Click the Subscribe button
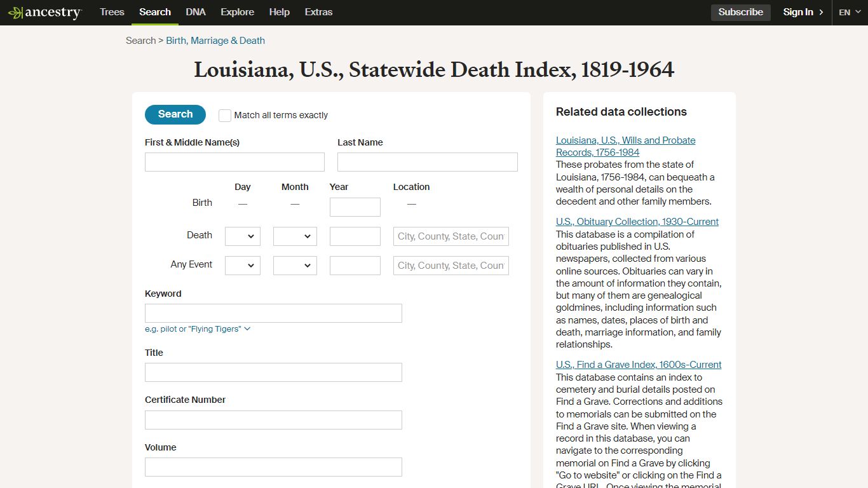Image resolution: width=868 pixels, height=488 pixels. coord(740,12)
